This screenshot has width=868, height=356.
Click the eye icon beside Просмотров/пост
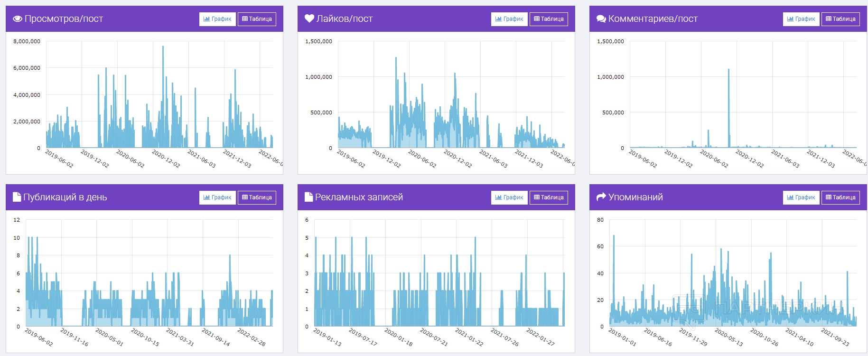[18, 19]
